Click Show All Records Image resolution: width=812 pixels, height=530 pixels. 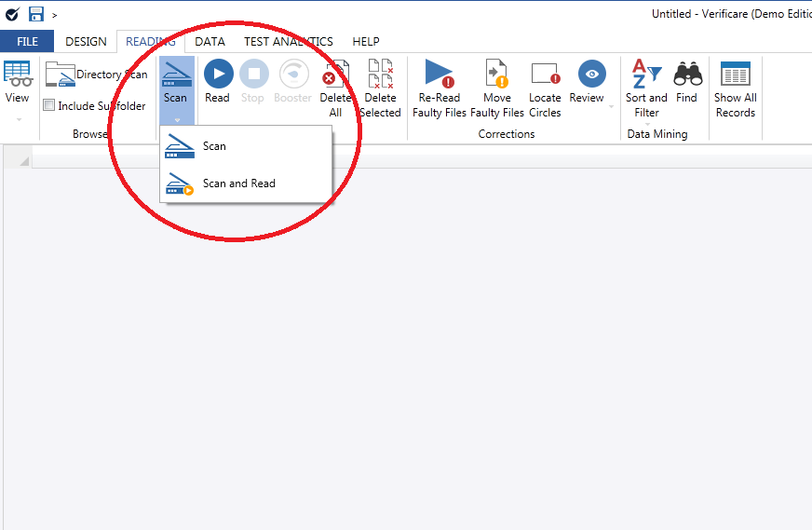[x=736, y=88]
